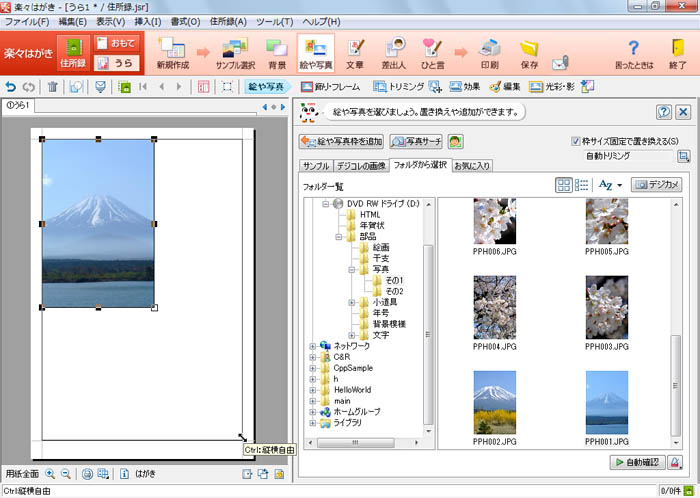
Task: Toggle 枠サイズ固定で置き換える checkbox
Action: (x=575, y=140)
